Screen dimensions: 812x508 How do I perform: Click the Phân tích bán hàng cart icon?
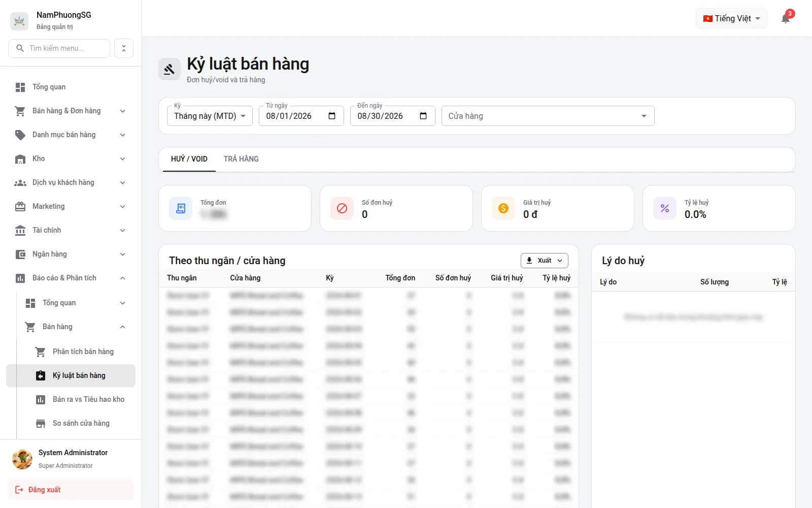point(41,352)
